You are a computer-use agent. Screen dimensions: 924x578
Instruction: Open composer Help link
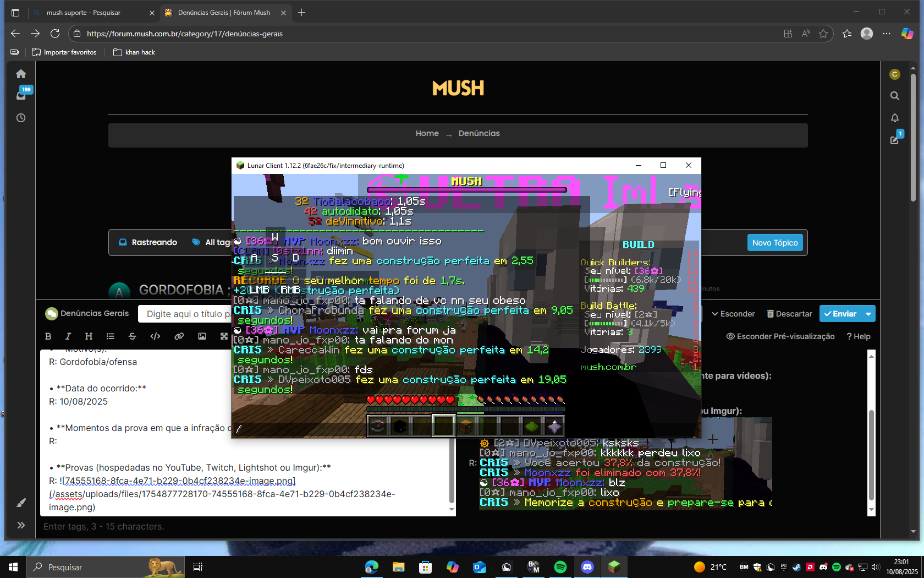859,336
